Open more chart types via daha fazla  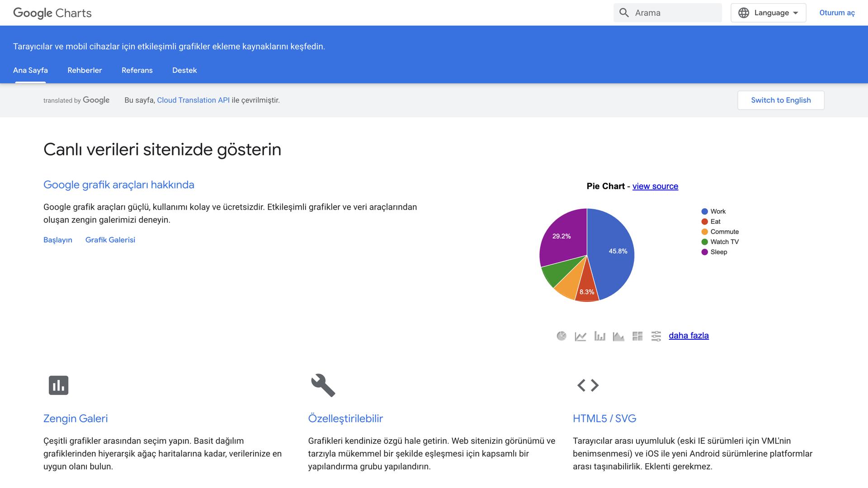(689, 336)
